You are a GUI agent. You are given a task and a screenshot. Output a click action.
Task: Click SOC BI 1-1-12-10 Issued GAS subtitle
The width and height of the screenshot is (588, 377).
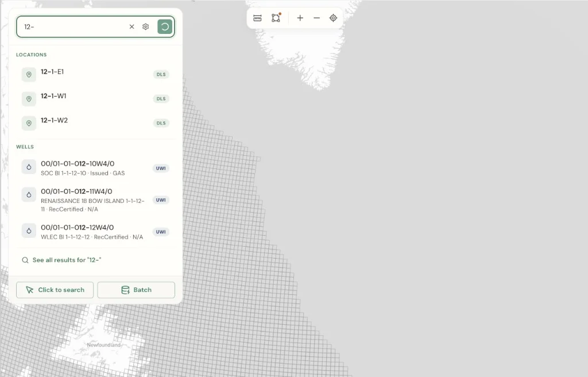(x=83, y=173)
